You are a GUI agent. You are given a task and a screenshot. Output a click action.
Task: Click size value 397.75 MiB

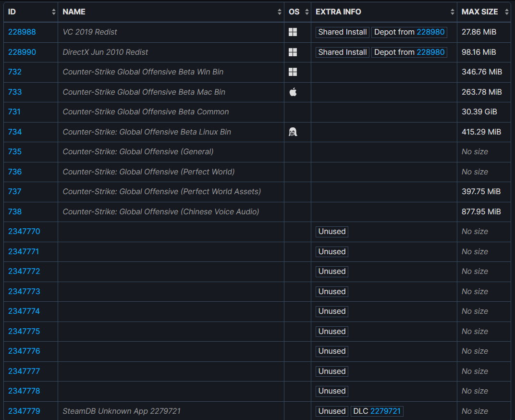point(481,191)
